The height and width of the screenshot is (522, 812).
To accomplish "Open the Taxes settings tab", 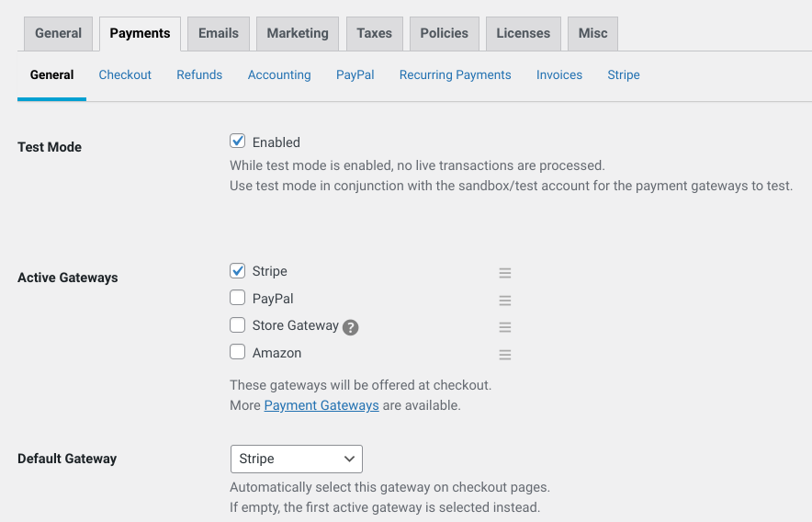I will tap(374, 33).
